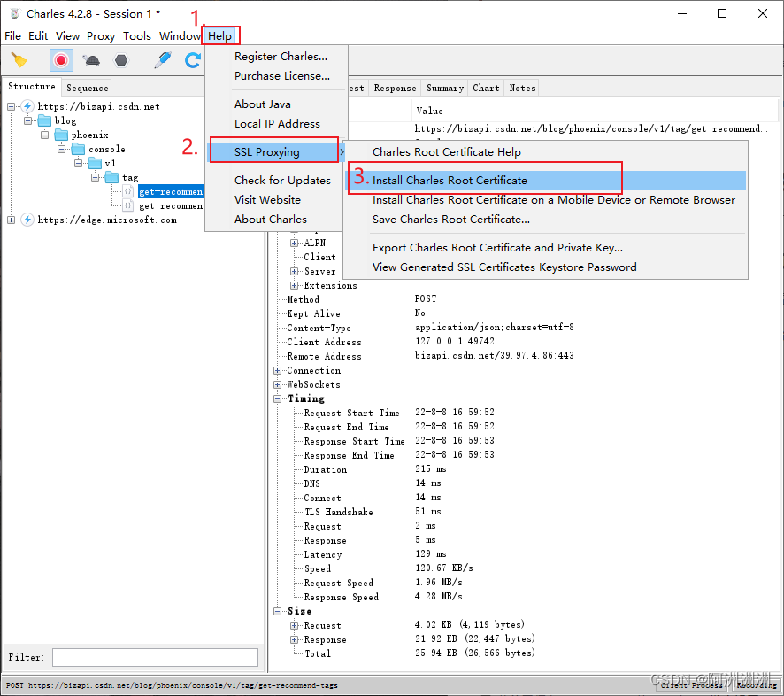Choose Save Charles Root Certificate...
Screen dimensions: 784x696
pos(451,220)
